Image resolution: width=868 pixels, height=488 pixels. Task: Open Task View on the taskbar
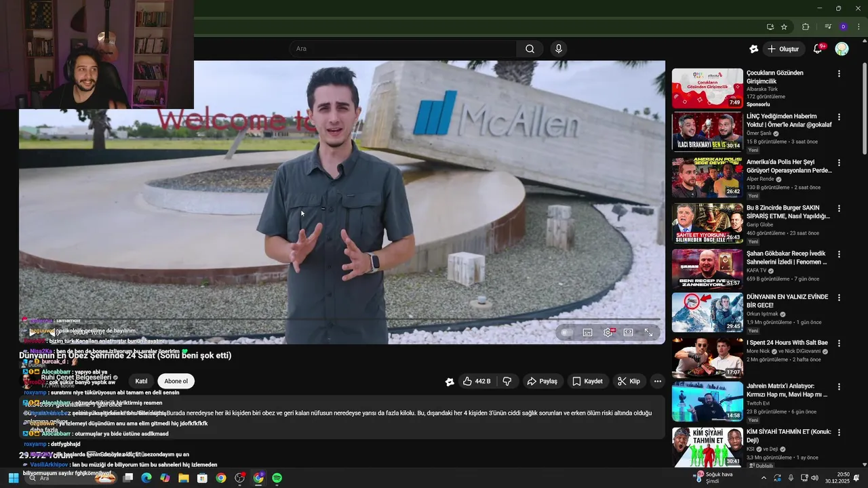(127, 478)
